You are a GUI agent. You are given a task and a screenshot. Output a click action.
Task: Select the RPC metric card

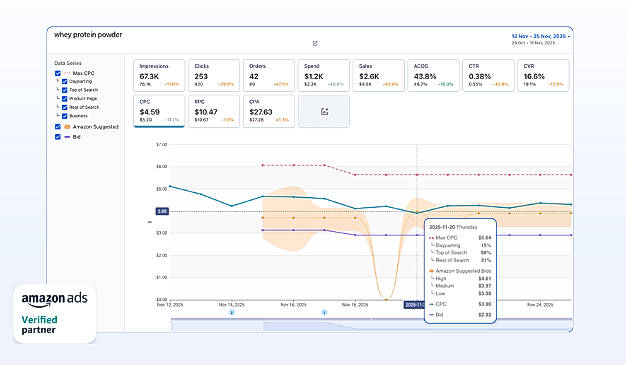pos(214,111)
